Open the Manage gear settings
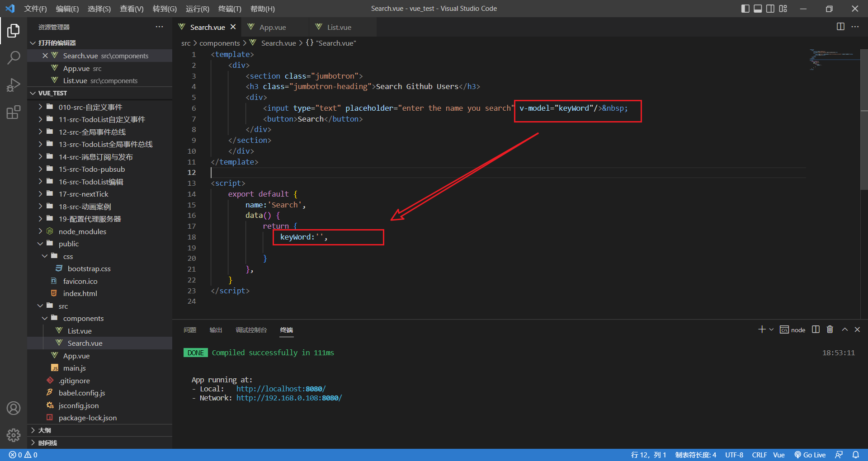The height and width of the screenshot is (461, 868). pyautogui.click(x=14, y=435)
